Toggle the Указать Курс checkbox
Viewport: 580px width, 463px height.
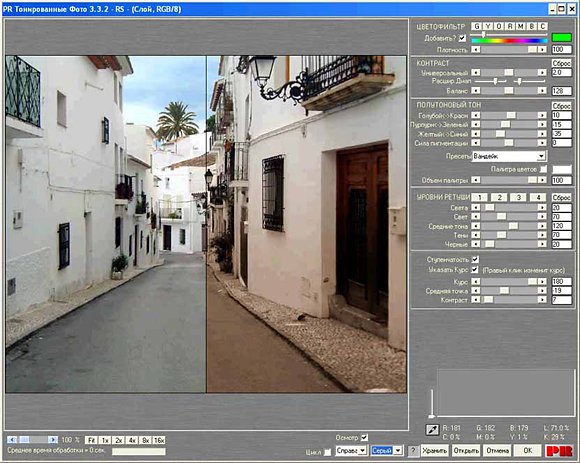[x=475, y=270]
